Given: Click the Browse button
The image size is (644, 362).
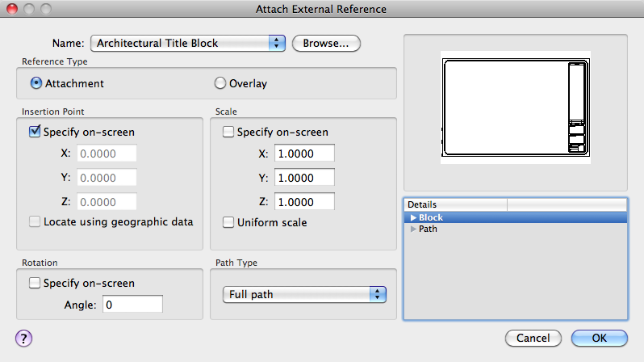Looking at the screenshot, I should pyautogui.click(x=326, y=43).
